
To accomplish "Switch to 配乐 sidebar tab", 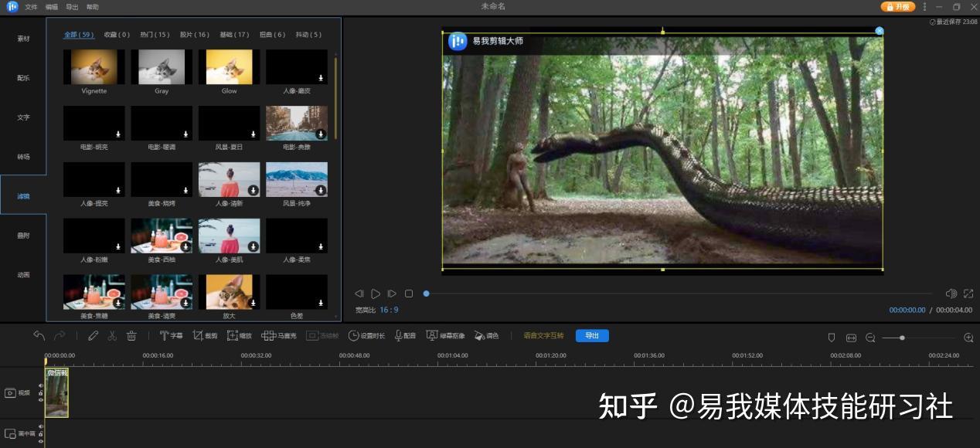I will point(23,78).
